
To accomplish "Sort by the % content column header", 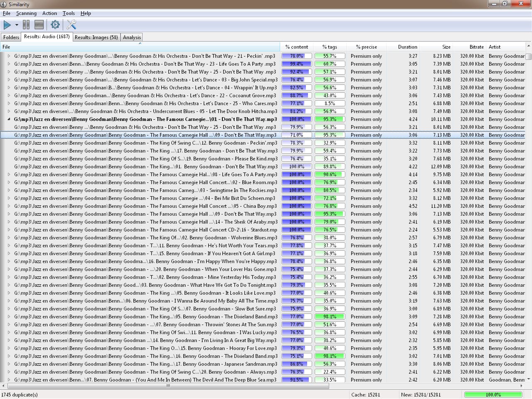I will pos(296,47).
